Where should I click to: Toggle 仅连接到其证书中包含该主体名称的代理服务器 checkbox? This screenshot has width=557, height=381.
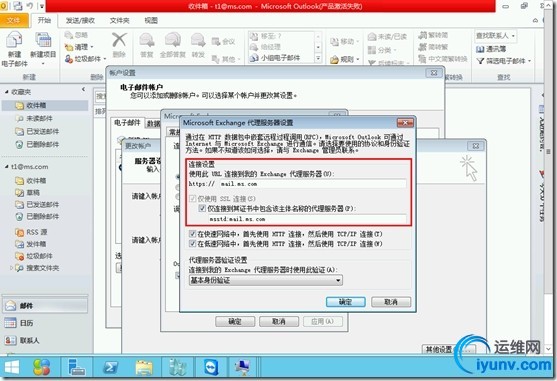pos(202,208)
